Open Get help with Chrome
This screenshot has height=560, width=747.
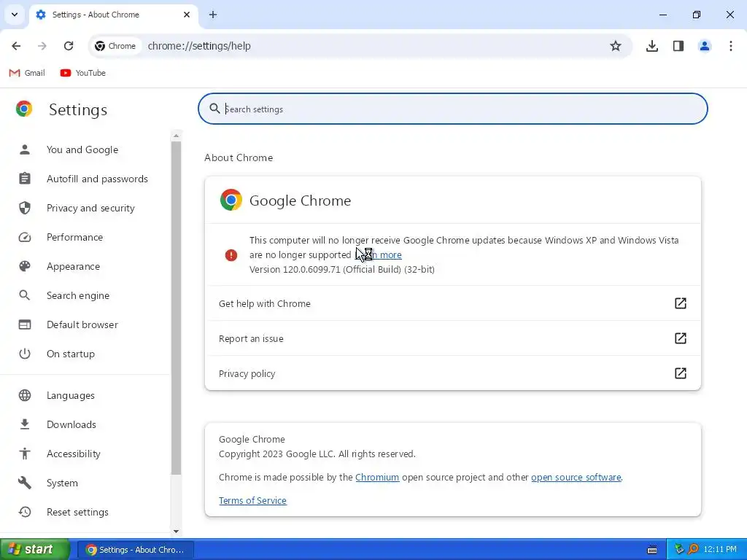pos(452,303)
